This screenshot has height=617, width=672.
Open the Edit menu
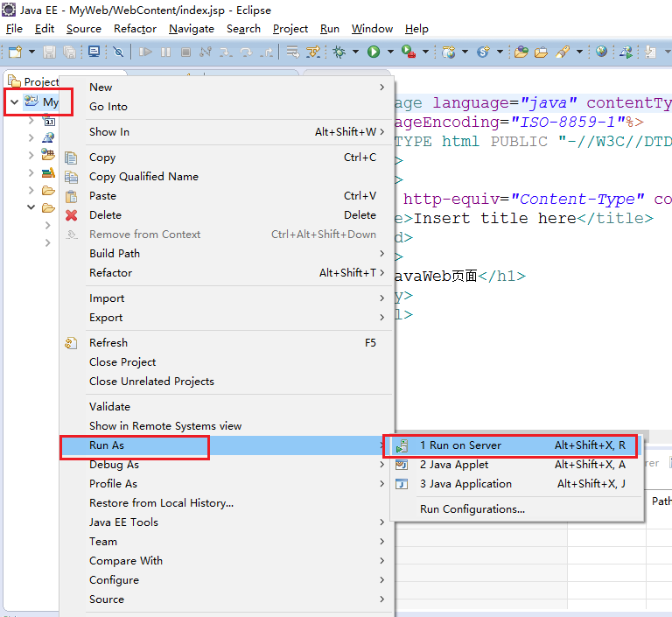(x=45, y=29)
